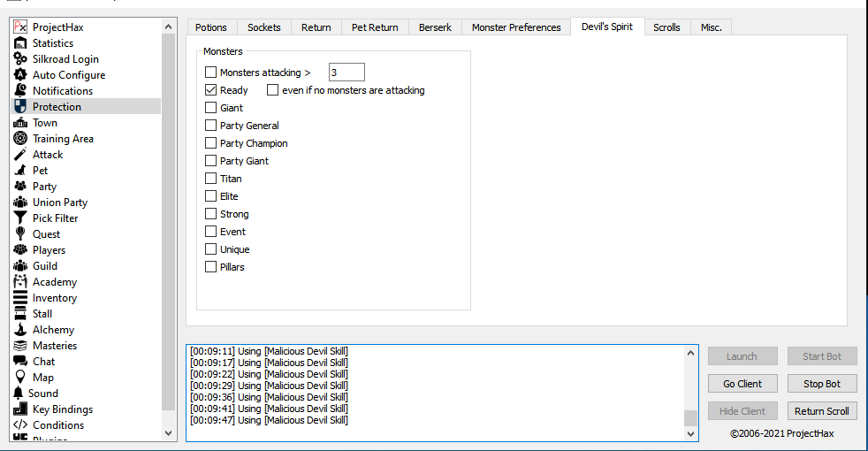Click the Monsters attacking number field

coord(346,73)
